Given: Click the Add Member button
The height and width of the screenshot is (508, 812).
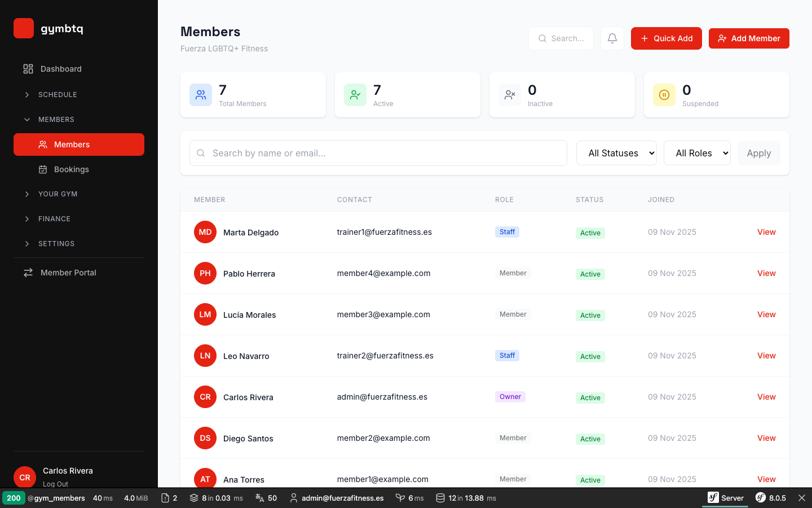Looking at the screenshot, I should tap(749, 38).
